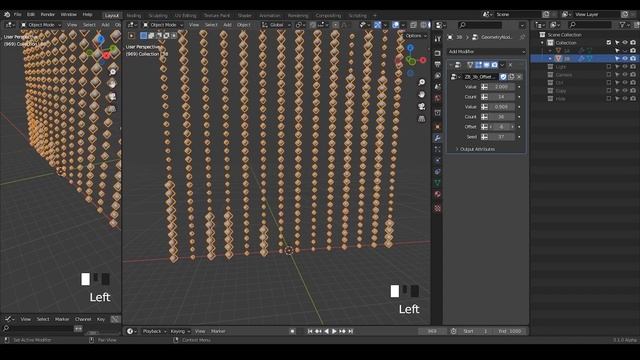This screenshot has height=360, width=640.
Task: Open the Physics properties tab
Action: (x=438, y=160)
